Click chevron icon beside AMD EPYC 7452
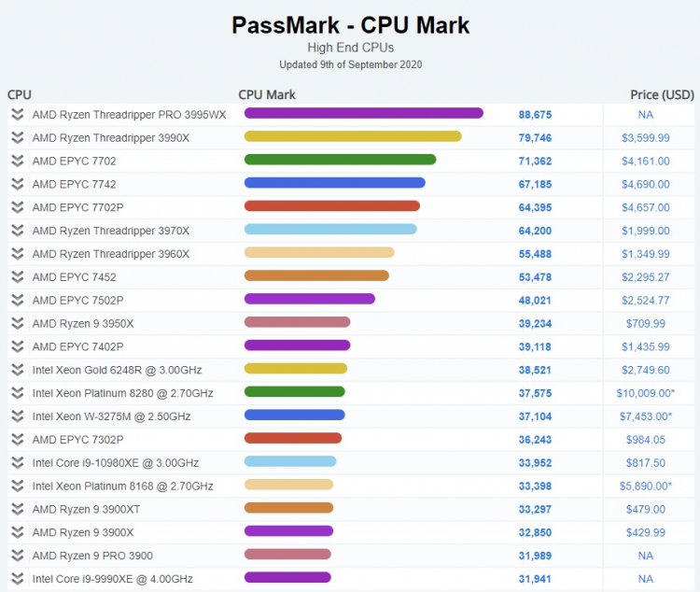Screen dimensions: 700x592 pyautogui.click(x=18, y=277)
